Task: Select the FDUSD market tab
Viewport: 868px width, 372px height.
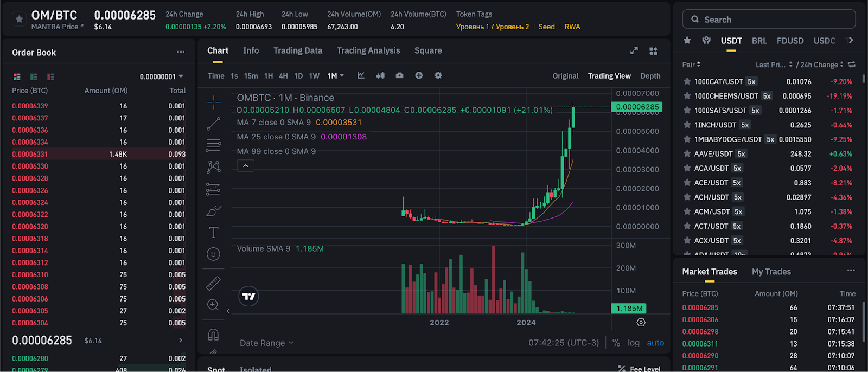Action: point(790,41)
